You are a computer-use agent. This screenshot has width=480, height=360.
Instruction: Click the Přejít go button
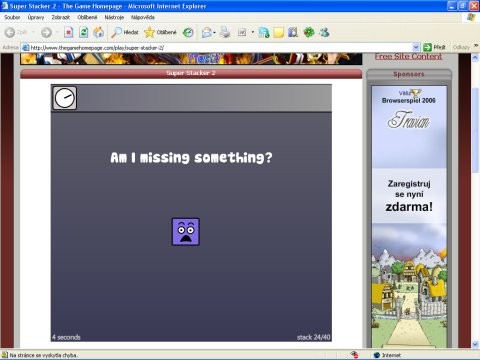[434, 47]
